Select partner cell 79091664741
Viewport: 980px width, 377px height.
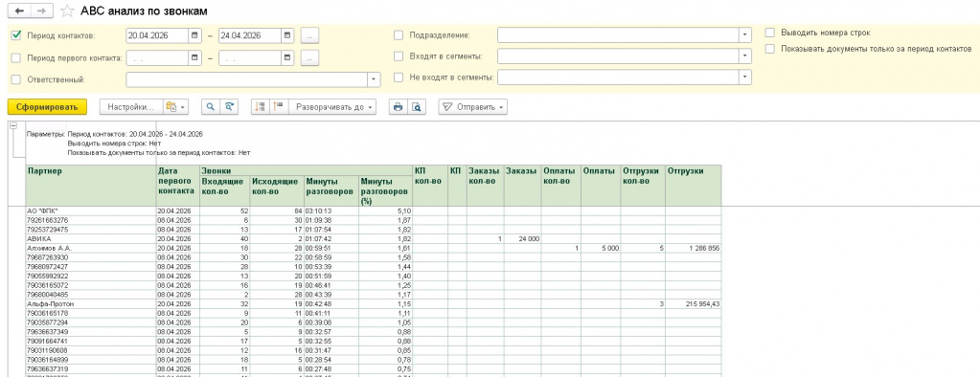pyautogui.click(x=91, y=341)
